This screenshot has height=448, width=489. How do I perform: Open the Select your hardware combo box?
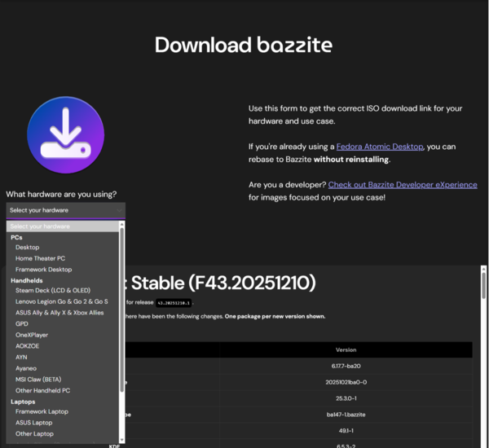click(x=66, y=210)
